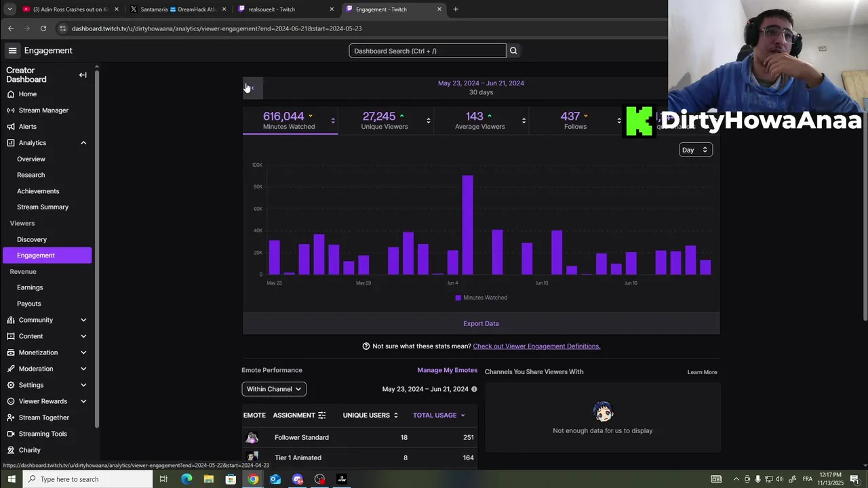Click the Analytics bar-chart icon
The image size is (868, 488).
(x=11, y=143)
